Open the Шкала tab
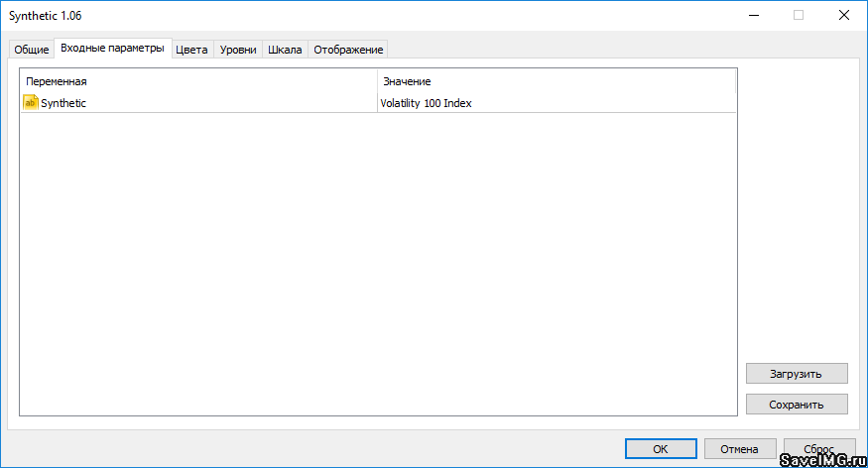Image resolution: width=868 pixels, height=468 pixels. [x=285, y=50]
